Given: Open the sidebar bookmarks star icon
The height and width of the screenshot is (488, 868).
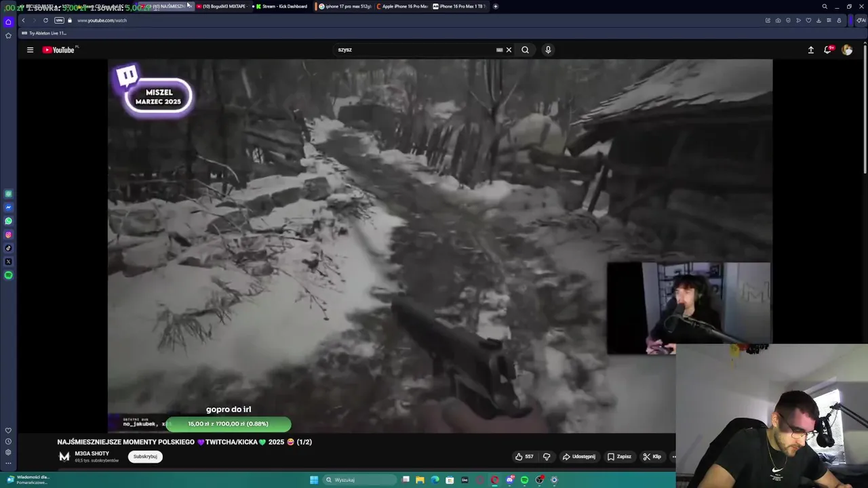Looking at the screenshot, I should point(8,35).
